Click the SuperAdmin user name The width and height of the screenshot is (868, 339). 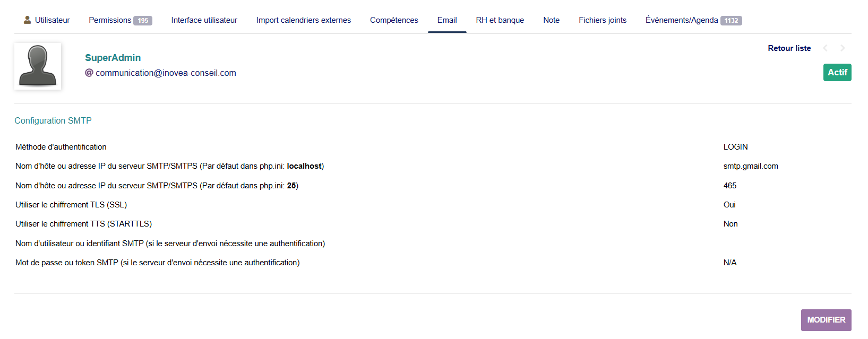click(113, 58)
